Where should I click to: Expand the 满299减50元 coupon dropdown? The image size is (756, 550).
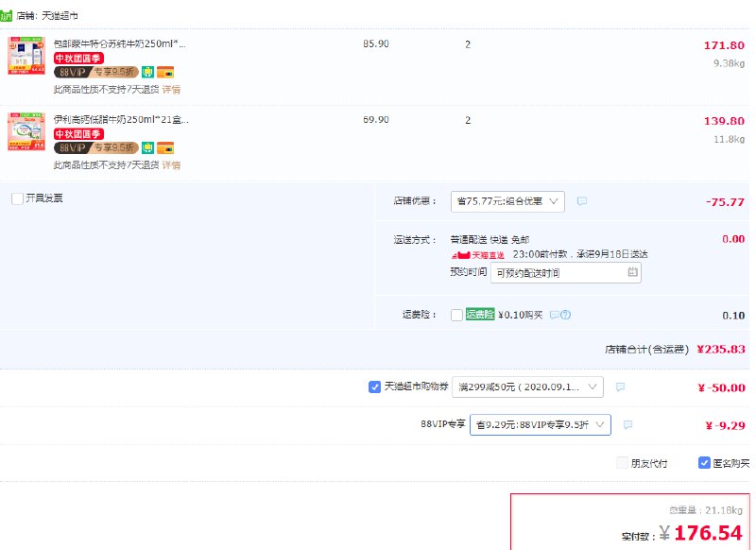pyautogui.click(x=527, y=387)
